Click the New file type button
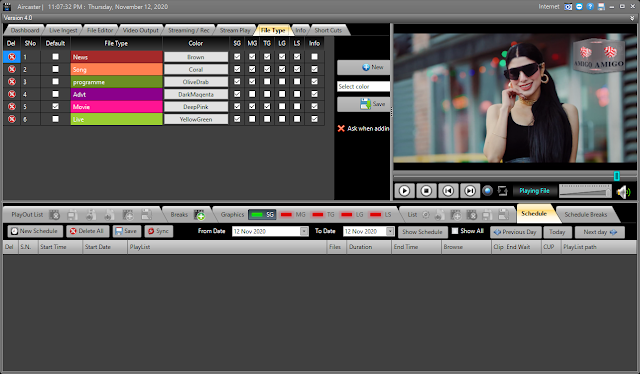 click(x=364, y=67)
